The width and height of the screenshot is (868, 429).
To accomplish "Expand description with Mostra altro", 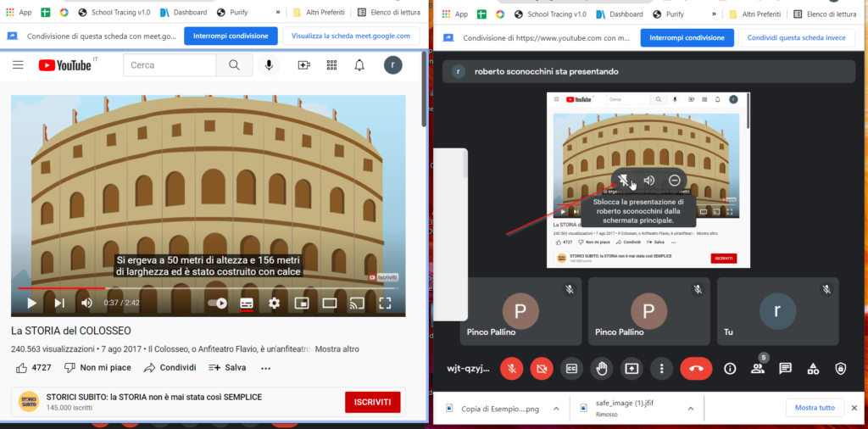I will pos(337,349).
